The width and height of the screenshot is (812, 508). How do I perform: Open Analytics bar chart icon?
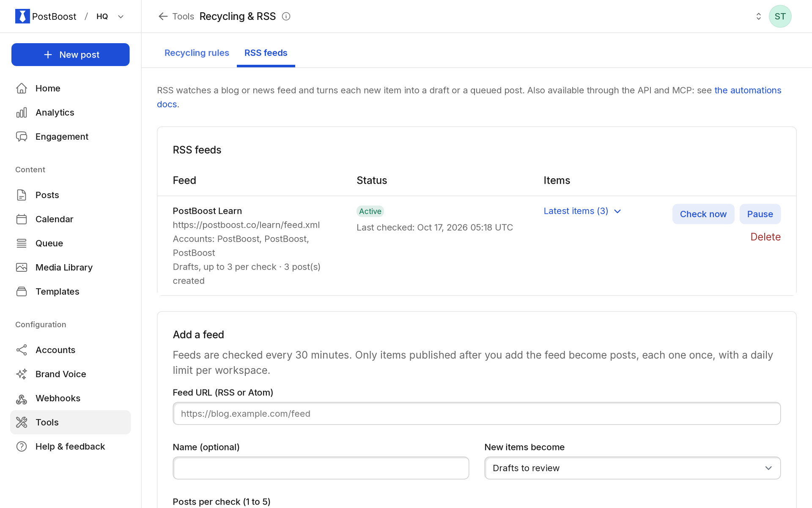pos(22,113)
